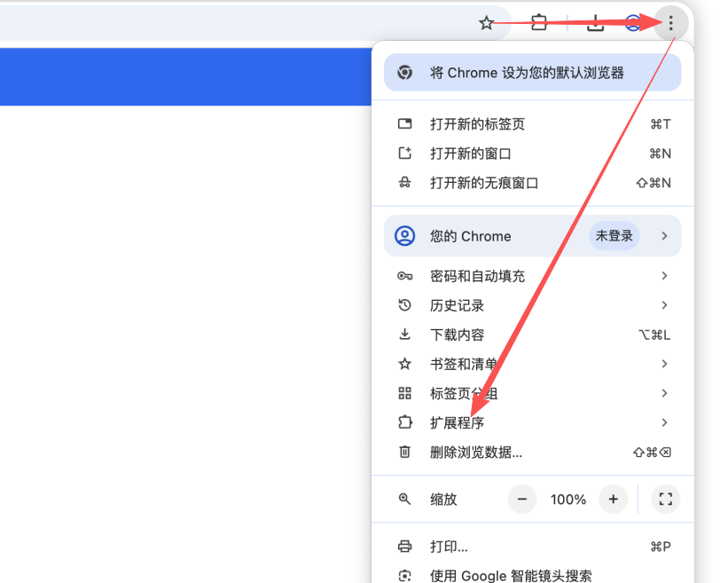Click the new tab icon in menu
The width and height of the screenshot is (728, 583).
tap(405, 123)
